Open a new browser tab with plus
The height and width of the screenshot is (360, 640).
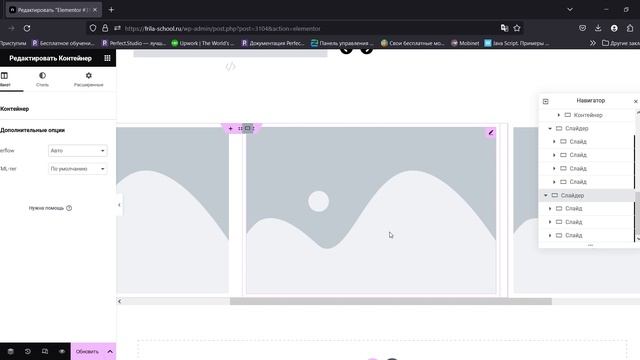pos(111,10)
